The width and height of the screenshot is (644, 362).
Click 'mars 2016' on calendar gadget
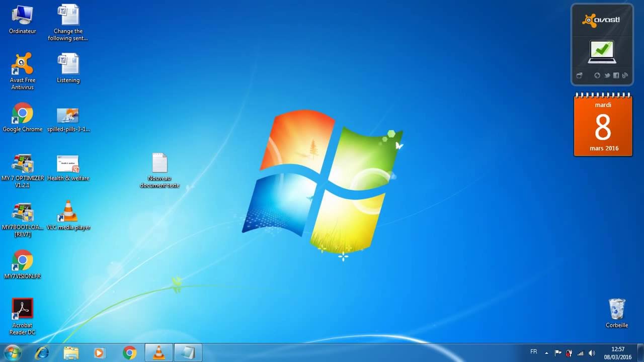(x=604, y=148)
